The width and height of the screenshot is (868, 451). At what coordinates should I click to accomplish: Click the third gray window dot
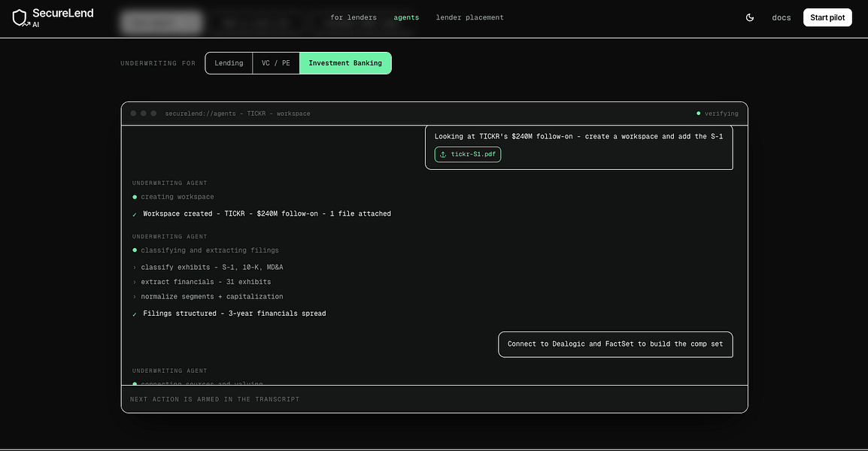[x=154, y=114]
